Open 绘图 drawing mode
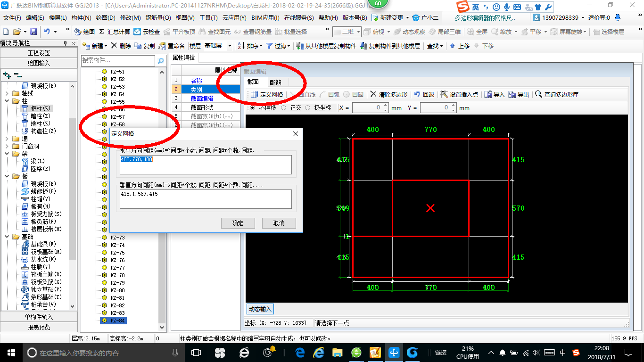This screenshot has width=644, height=362. [84, 32]
